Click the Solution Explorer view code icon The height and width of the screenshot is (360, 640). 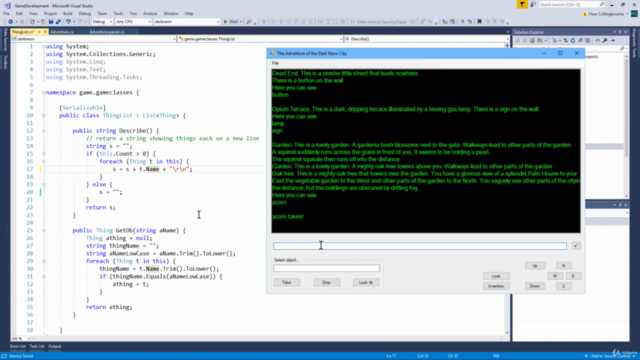[x=598, y=40]
